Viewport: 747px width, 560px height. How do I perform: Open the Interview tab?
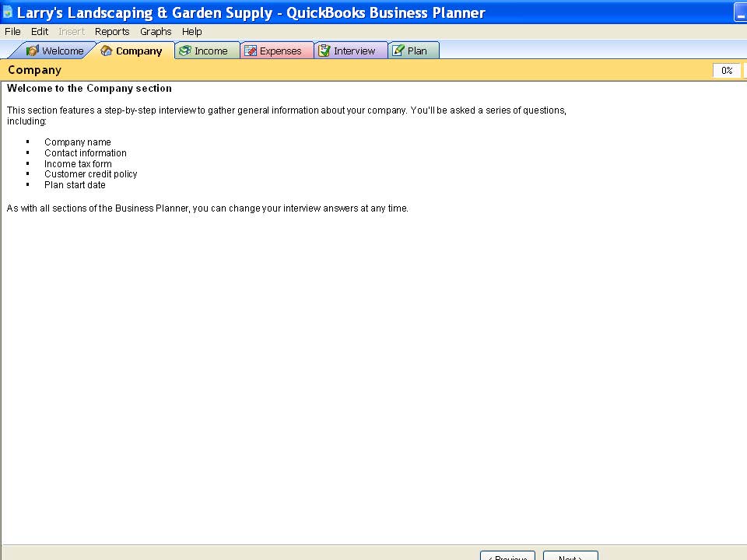tap(351, 51)
